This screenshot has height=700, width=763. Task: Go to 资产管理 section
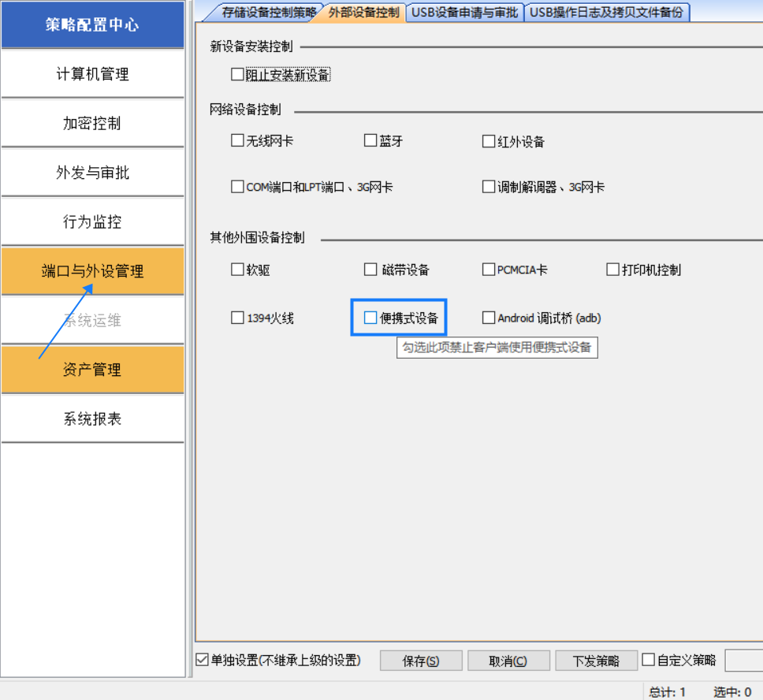(x=92, y=370)
